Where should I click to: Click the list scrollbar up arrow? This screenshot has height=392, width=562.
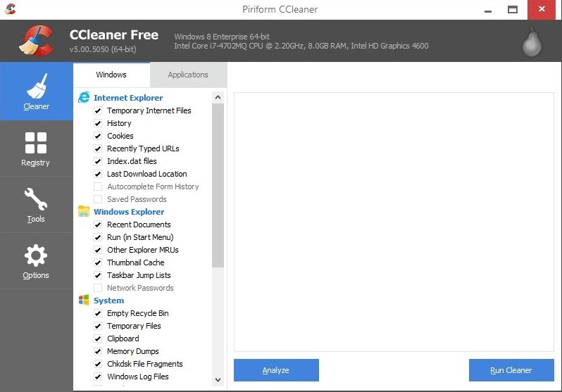218,97
